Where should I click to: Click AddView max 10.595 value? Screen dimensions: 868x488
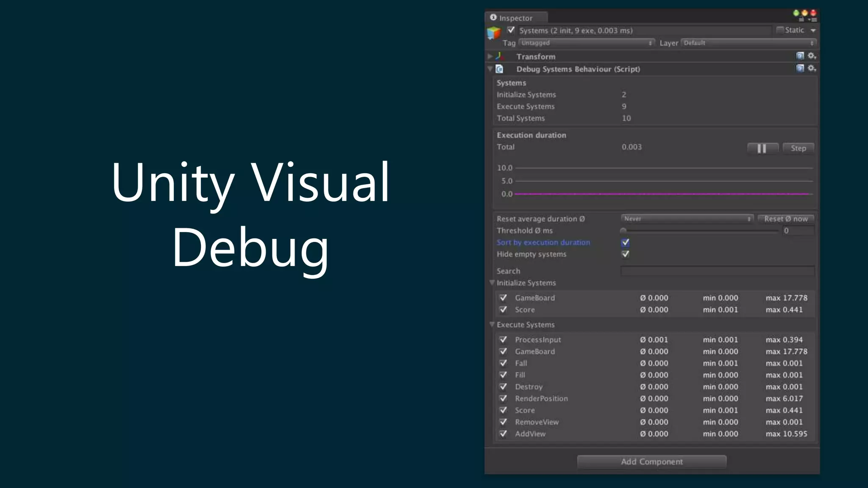tap(787, 434)
